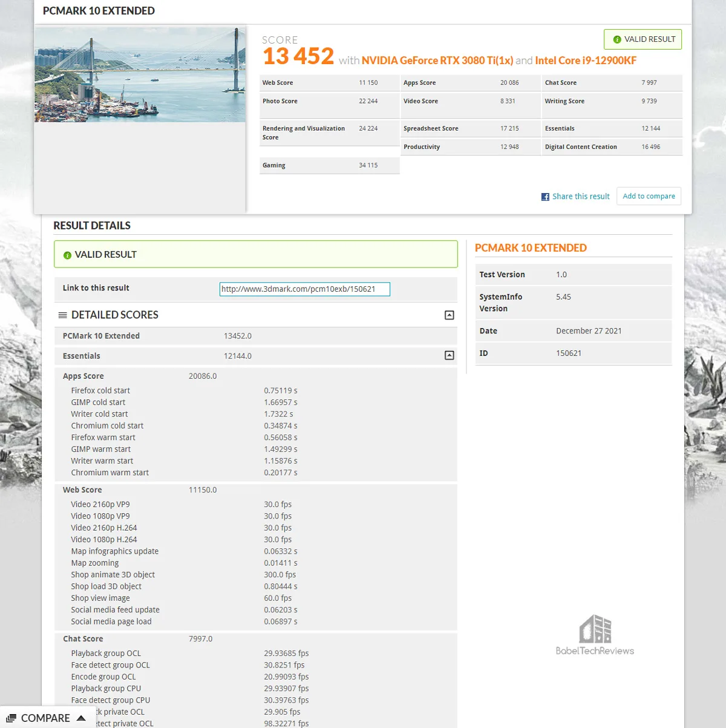Click the Face detect group OCL row
This screenshot has width=726, height=728.
pyautogui.click(x=256, y=665)
